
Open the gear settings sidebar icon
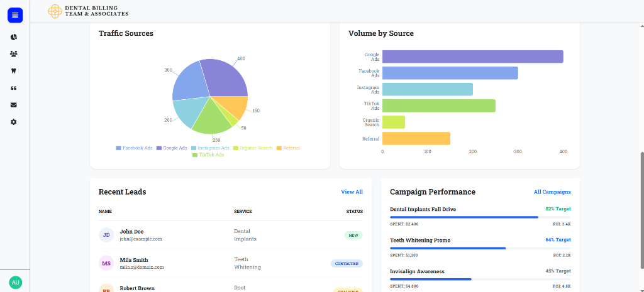[14, 122]
